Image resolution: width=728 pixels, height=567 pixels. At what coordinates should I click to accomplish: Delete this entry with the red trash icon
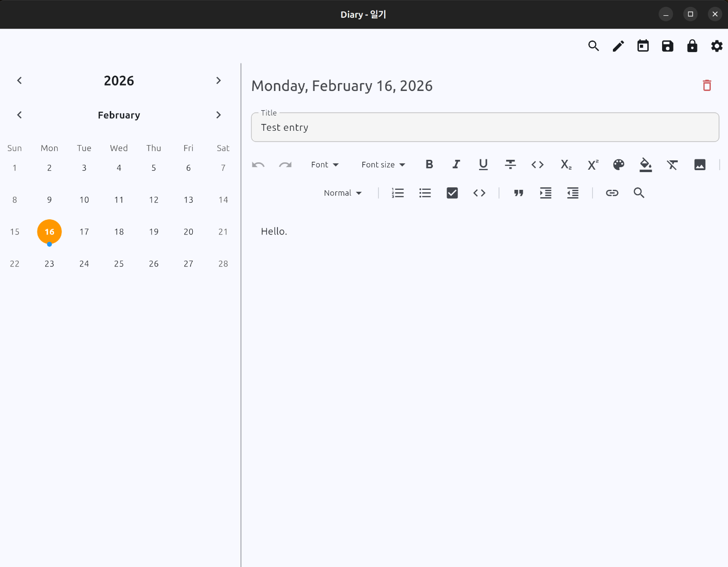pos(707,86)
